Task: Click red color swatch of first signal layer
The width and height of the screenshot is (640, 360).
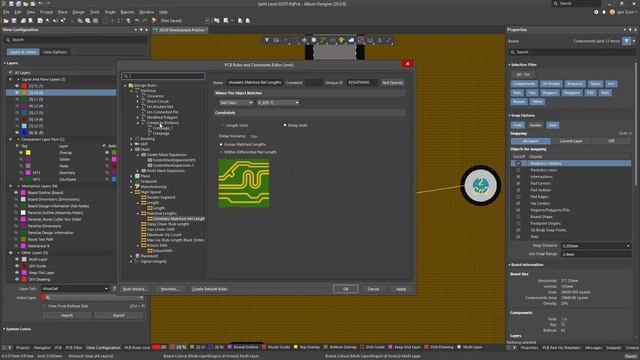Action: pyautogui.click(x=24, y=86)
